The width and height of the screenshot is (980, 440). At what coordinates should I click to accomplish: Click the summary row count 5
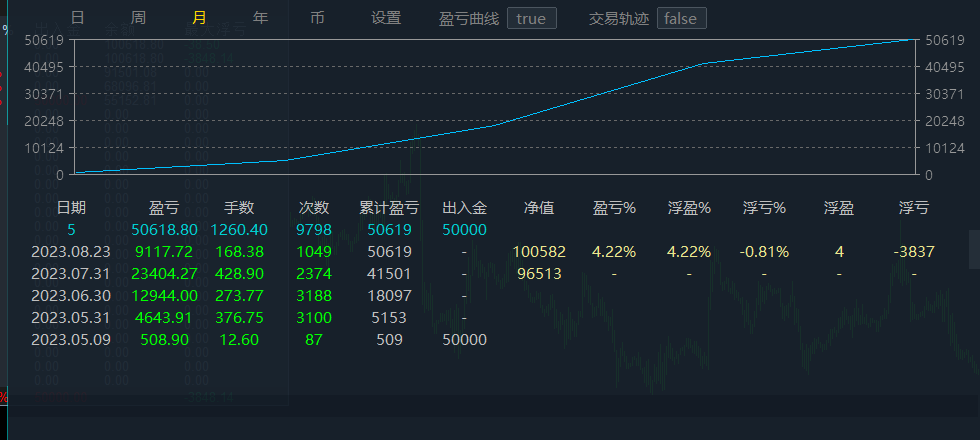click(x=71, y=230)
